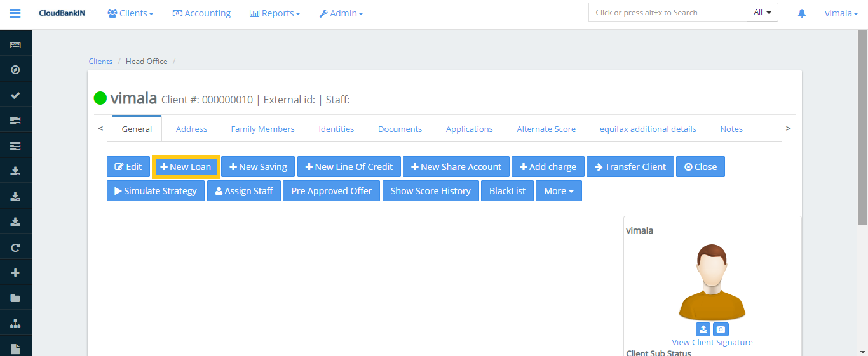The image size is (868, 356).
Task: Click the organization hierarchy icon in sidebar
Action: [x=15, y=324]
